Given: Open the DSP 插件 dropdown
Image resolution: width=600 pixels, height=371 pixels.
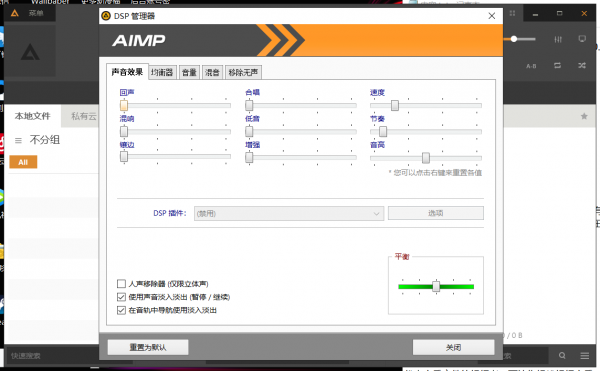Looking at the screenshot, I should (x=289, y=213).
